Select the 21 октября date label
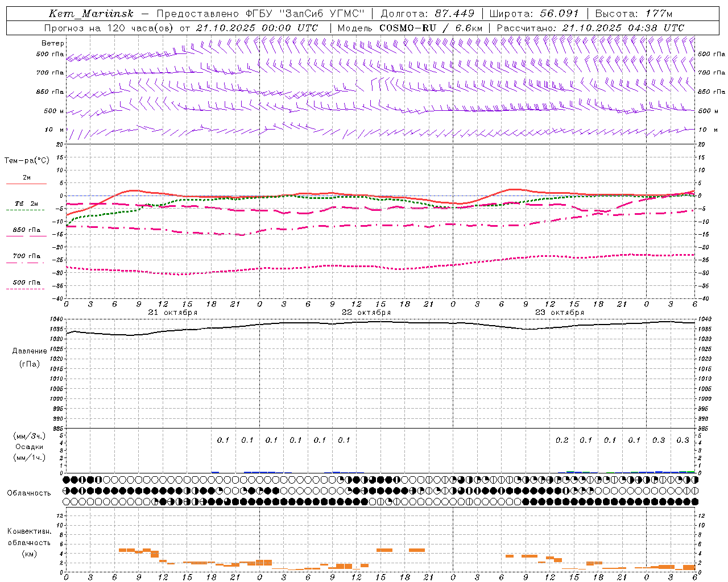This screenshot has width=728, height=582. (x=173, y=313)
